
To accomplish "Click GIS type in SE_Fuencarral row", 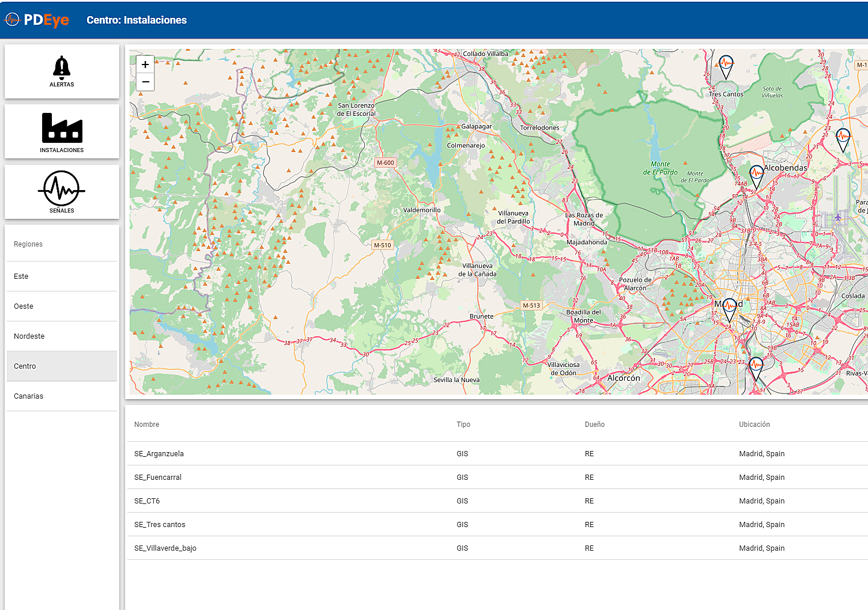I will pos(462,478).
